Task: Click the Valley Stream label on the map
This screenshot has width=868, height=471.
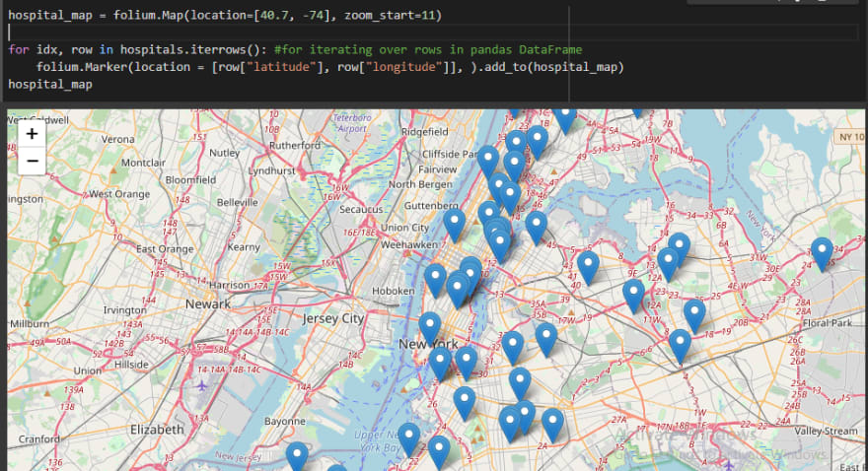Action: (x=826, y=431)
